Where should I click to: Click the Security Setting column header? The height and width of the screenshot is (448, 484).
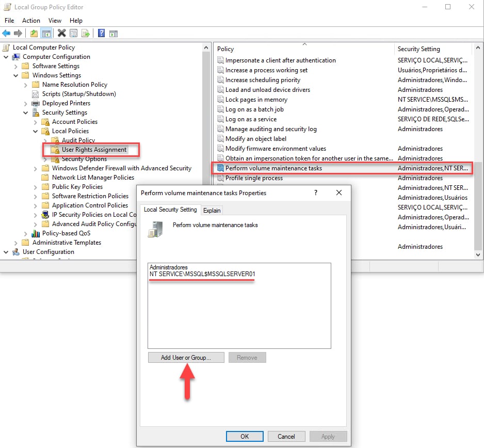pos(433,49)
